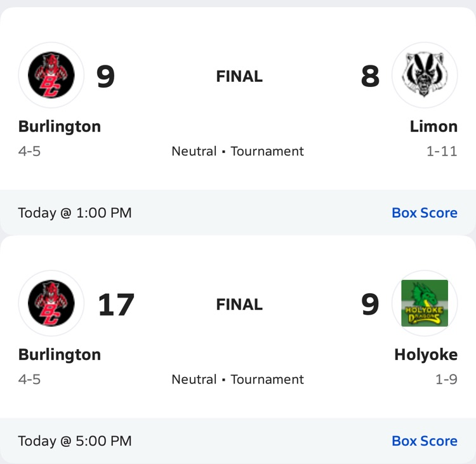This screenshot has width=476, height=464.
Task: Open Box Score for the 5:00 PM game
Action: (425, 441)
